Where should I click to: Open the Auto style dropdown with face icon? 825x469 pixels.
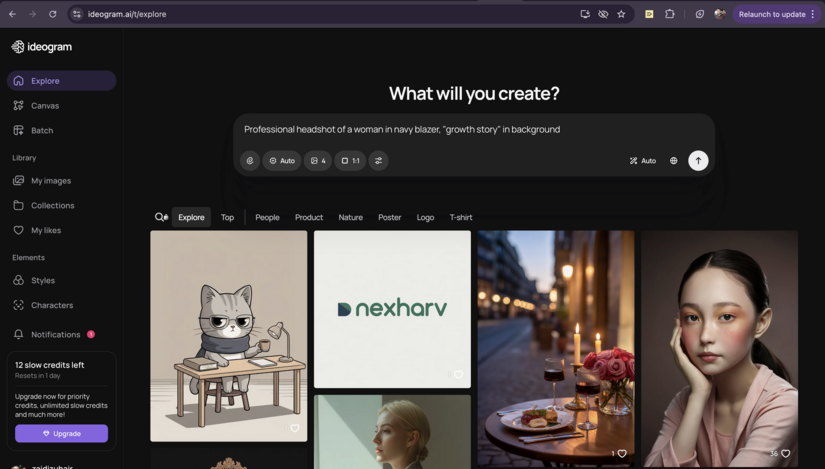282,161
